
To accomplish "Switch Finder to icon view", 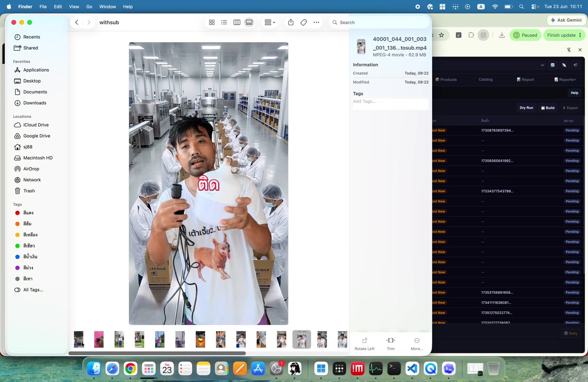I will (212, 22).
